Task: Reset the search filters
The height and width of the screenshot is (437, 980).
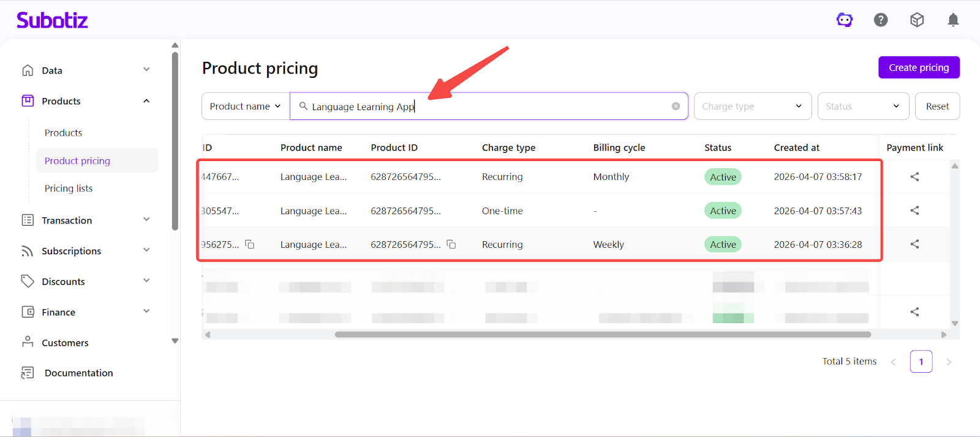Action: (937, 106)
